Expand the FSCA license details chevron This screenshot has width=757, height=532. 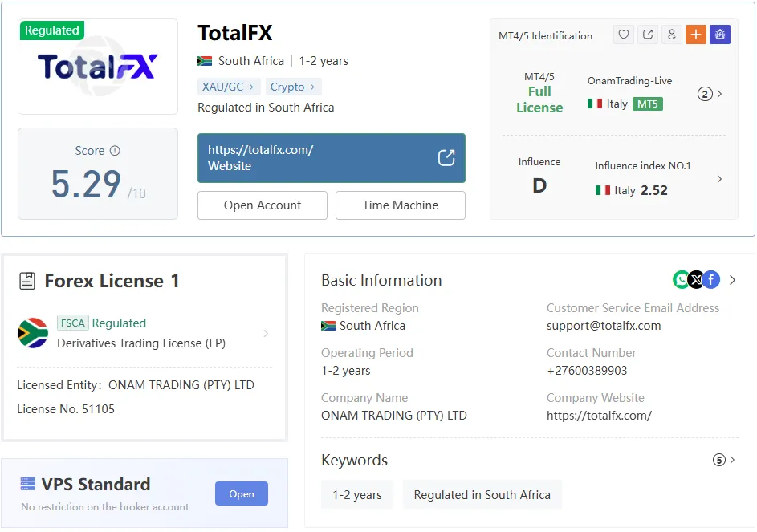[x=266, y=333]
